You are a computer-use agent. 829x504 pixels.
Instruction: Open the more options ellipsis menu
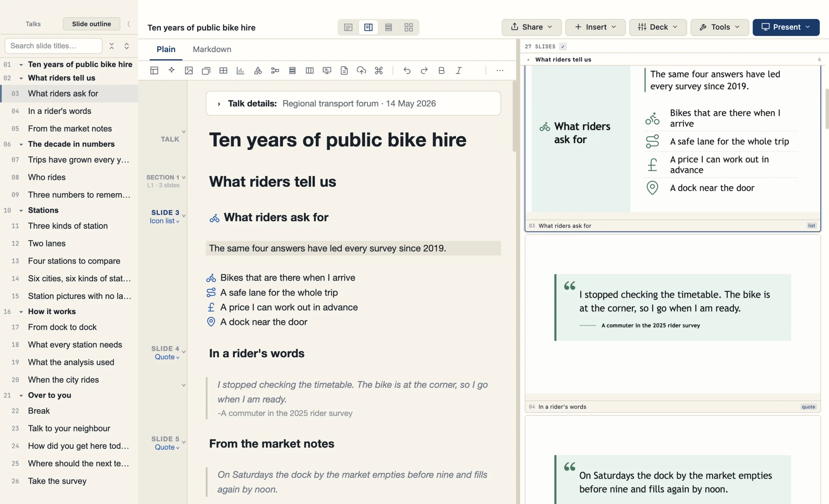[x=500, y=70]
